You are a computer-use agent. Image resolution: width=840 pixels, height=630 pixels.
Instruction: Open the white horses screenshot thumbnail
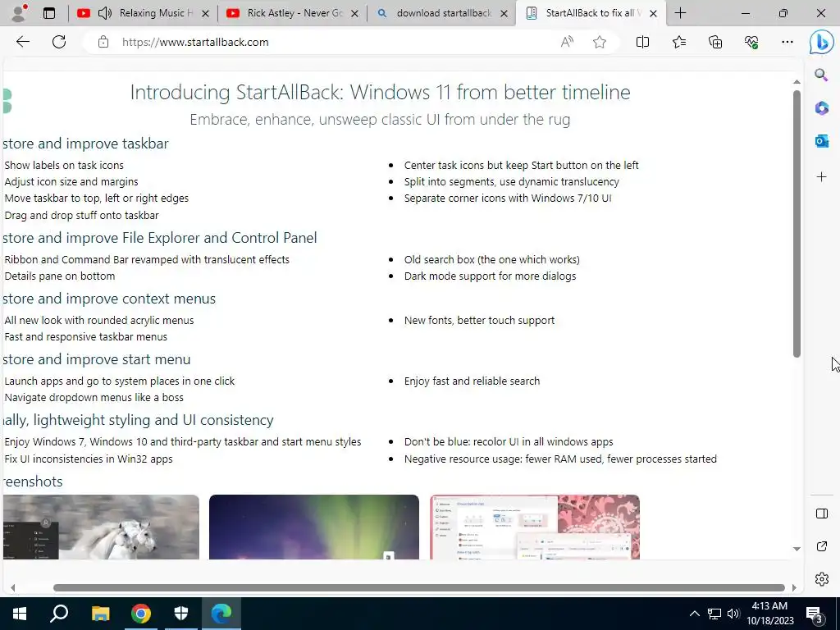101,527
